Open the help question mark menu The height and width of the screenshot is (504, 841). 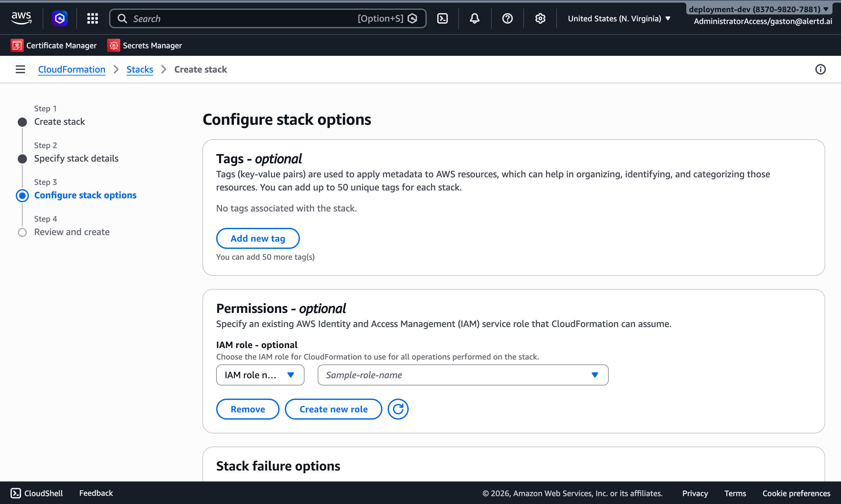507,18
